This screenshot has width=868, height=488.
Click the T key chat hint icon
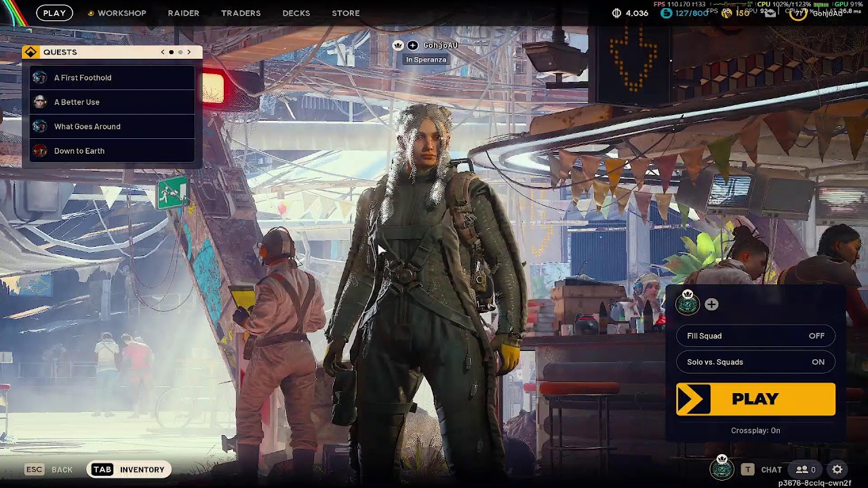tap(747, 469)
